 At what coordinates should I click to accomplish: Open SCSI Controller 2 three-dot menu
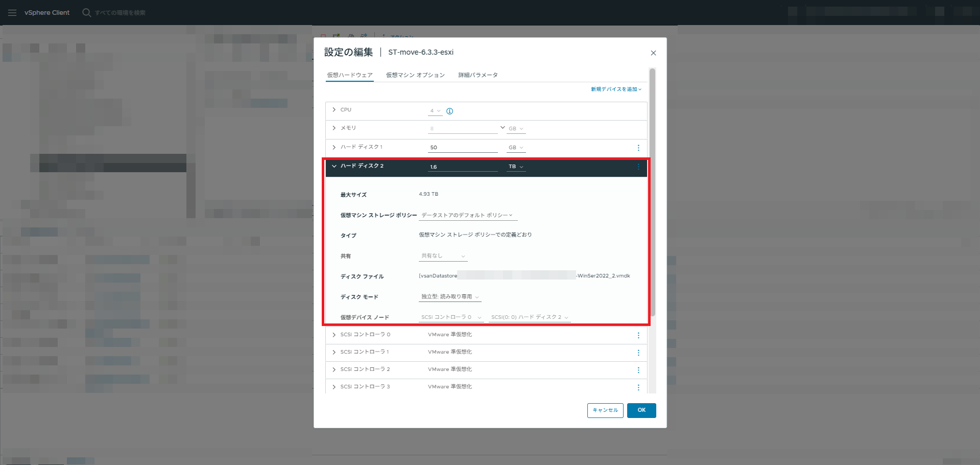pos(638,370)
